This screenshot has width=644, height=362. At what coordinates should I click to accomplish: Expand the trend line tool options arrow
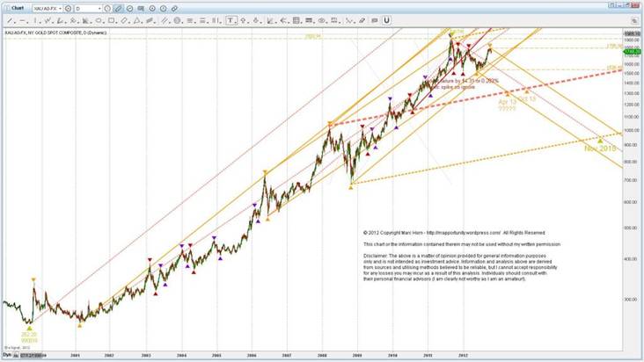(x=13, y=22)
